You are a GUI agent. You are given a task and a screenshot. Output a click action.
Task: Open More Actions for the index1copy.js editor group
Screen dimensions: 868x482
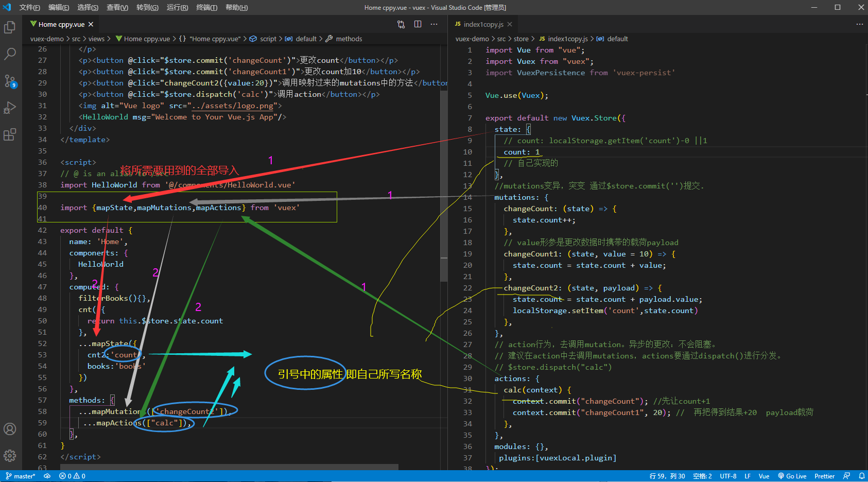click(x=859, y=24)
